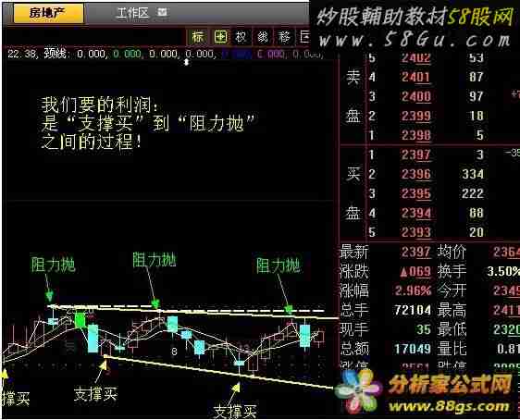The image size is (520, 420).
Task: Click the latest price value 2397
Action: click(x=415, y=253)
